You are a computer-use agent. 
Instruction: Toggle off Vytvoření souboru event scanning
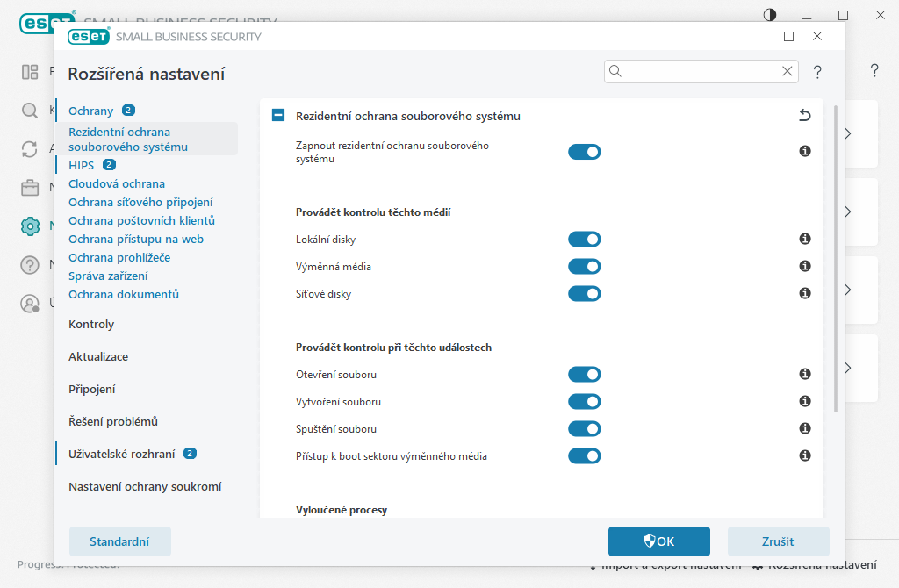[x=584, y=402]
